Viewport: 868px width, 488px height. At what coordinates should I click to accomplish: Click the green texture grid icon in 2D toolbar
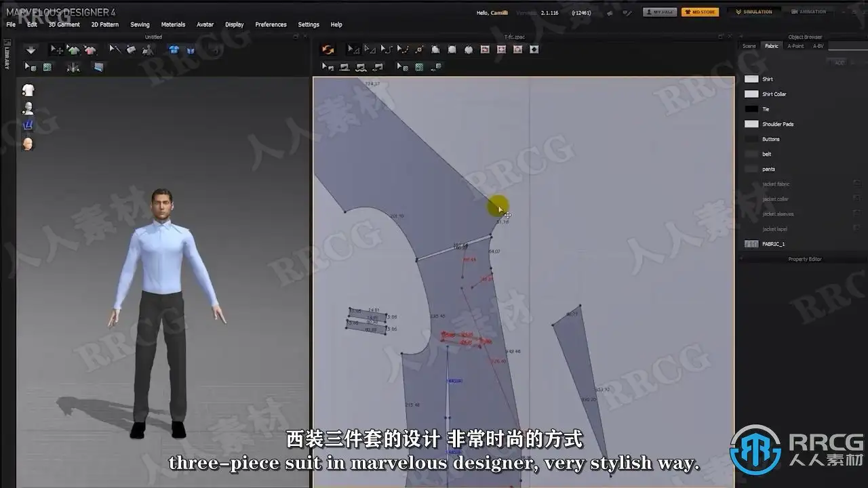click(419, 67)
